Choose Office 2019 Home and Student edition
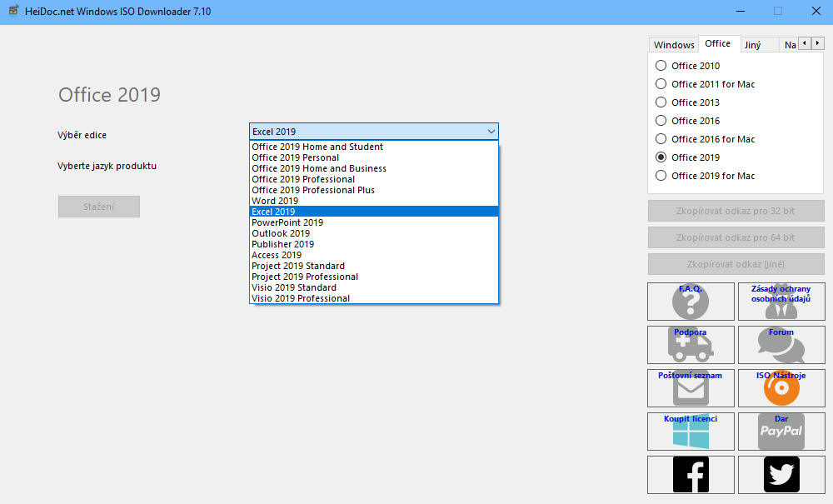Image resolution: width=833 pixels, height=504 pixels. [374, 147]
